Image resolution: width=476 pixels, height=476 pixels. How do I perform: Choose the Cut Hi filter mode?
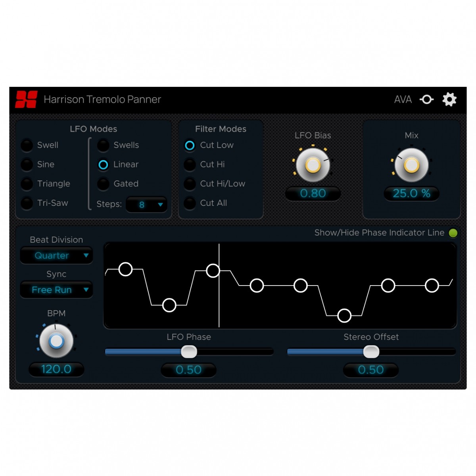(190, 164)
